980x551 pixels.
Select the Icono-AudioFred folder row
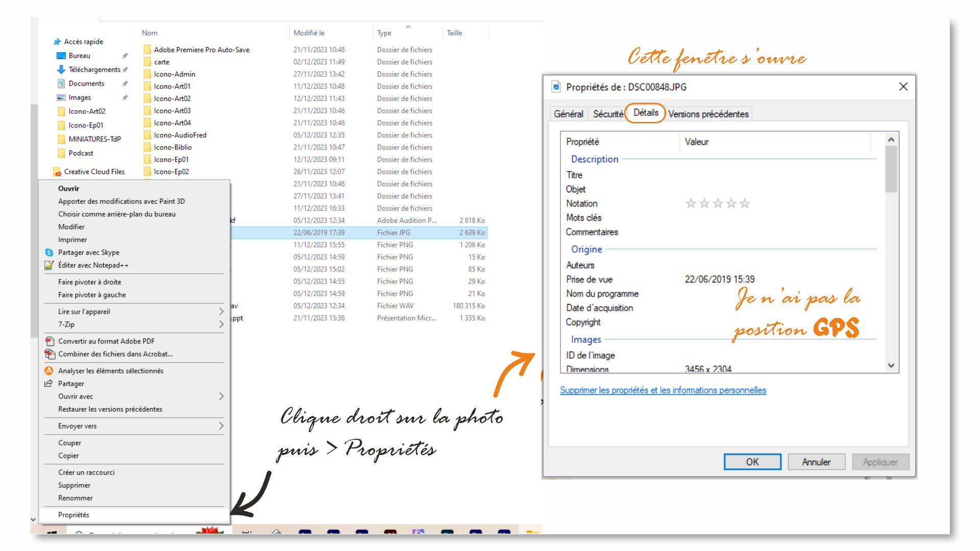tap(314, 135)
